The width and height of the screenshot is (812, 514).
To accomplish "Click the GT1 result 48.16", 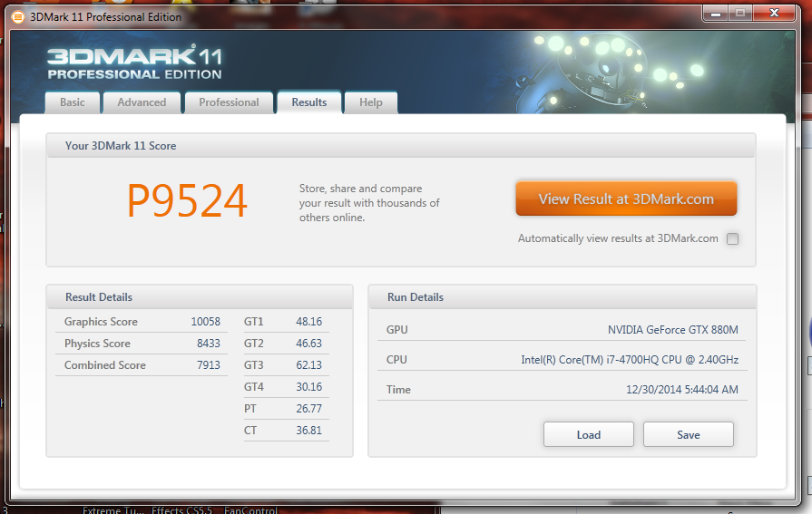I will pos(308,322).
